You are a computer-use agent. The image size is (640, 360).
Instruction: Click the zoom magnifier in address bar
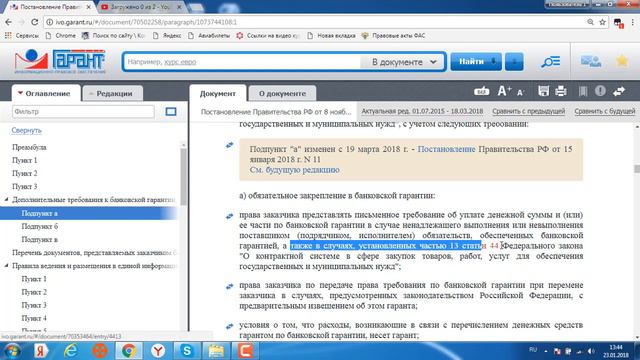591,22
